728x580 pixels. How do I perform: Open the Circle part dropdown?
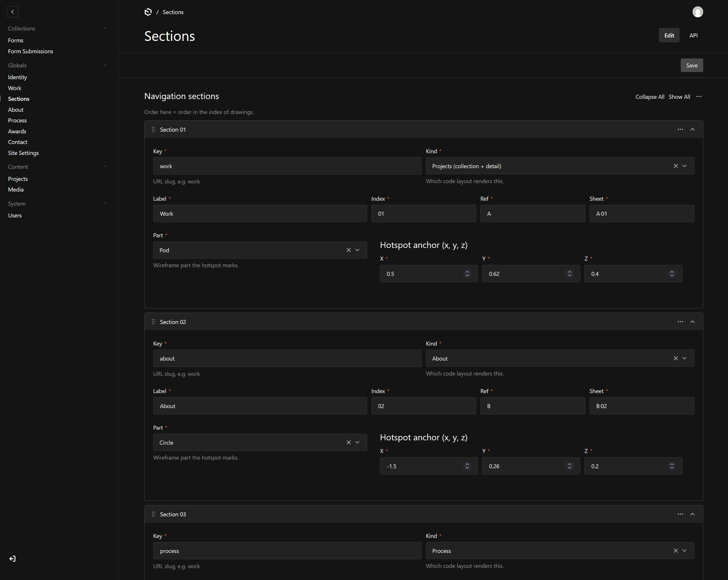click(x=357, y=442)
